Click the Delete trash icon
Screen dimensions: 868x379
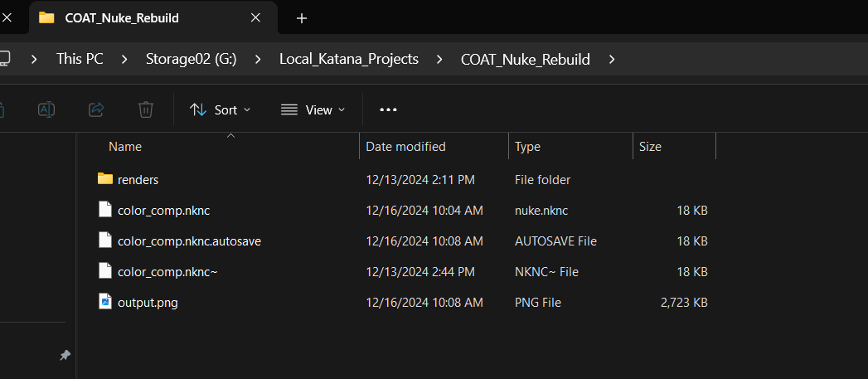point(146,109)
